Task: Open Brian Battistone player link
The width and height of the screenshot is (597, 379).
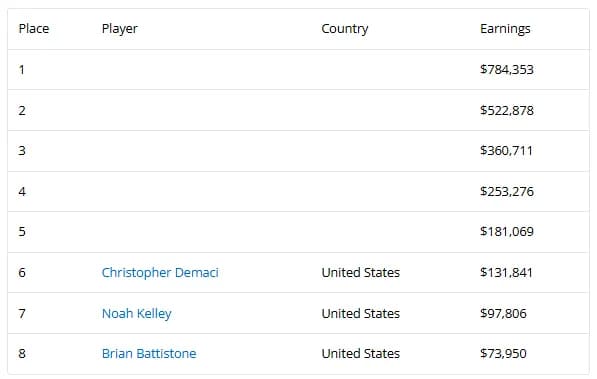Action: tap(149, 354)
